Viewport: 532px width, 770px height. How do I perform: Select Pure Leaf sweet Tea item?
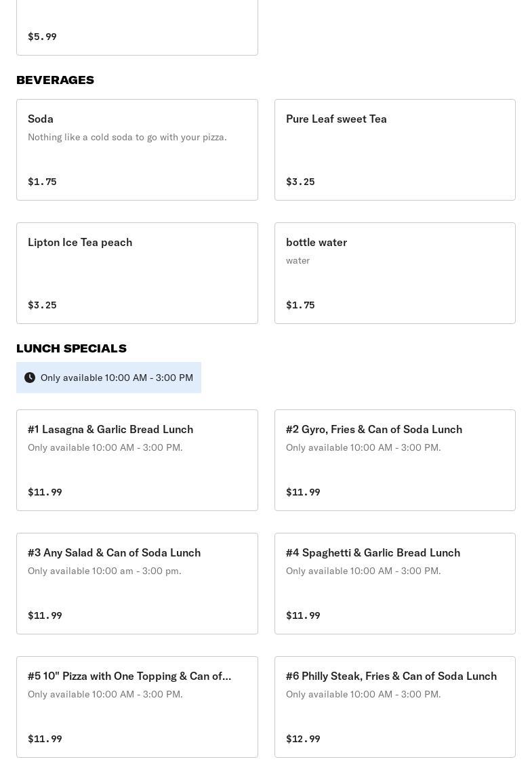click(394, 150)
